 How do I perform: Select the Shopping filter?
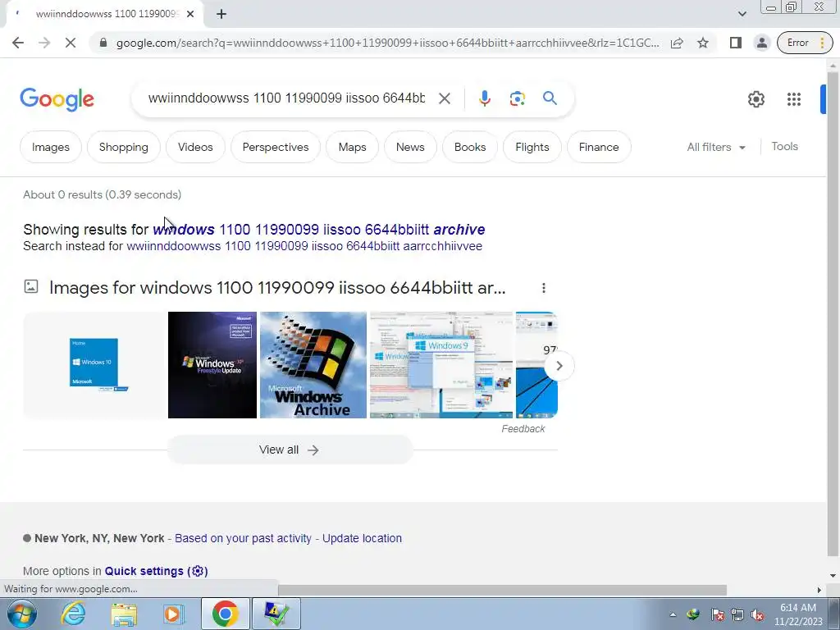(x=124, y=147)
